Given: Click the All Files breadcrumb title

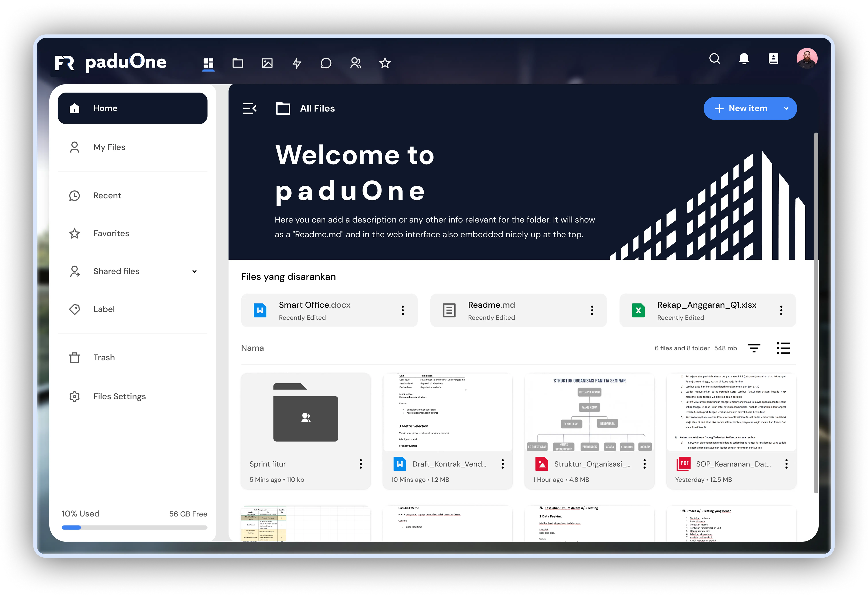Looking at the screenshot, I should 317,108.
